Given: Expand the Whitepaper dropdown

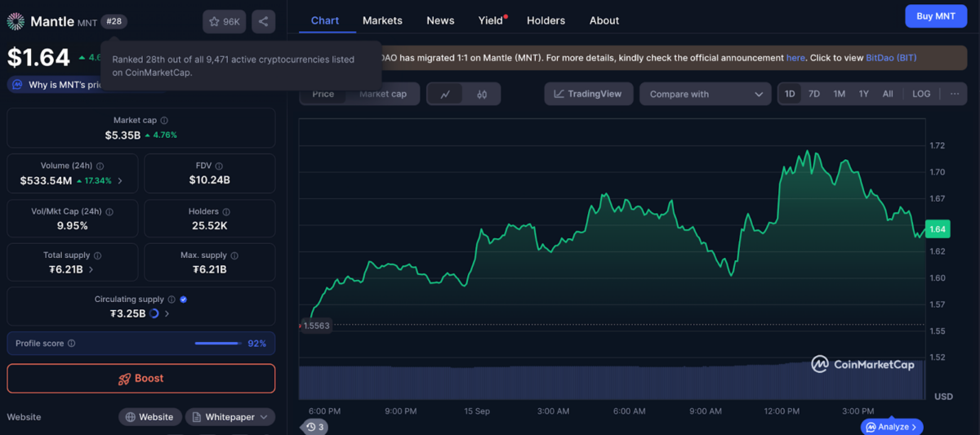Looking at the screenshot, I should tap(230, 417).
